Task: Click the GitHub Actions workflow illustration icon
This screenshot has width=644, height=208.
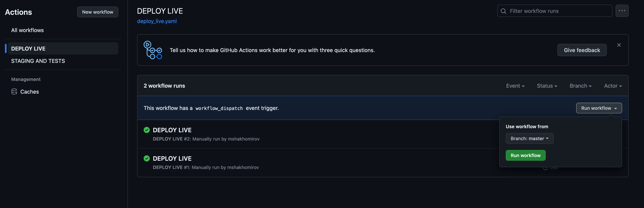Action: click(x=153, y=50)
